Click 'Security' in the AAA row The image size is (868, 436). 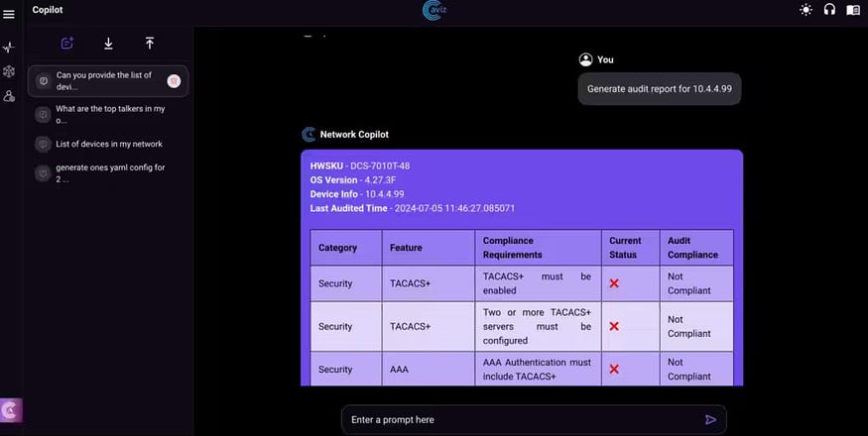pos(346,369)
